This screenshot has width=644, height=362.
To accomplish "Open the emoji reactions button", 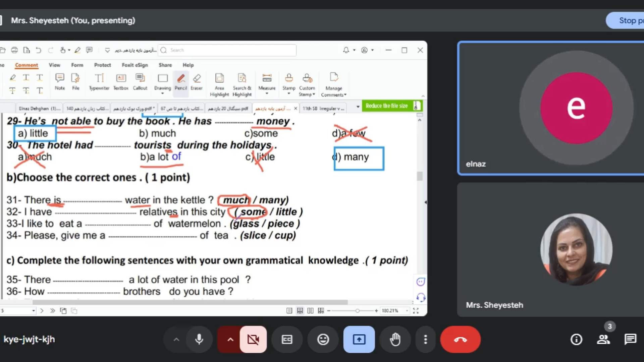I will click(323, 340).
